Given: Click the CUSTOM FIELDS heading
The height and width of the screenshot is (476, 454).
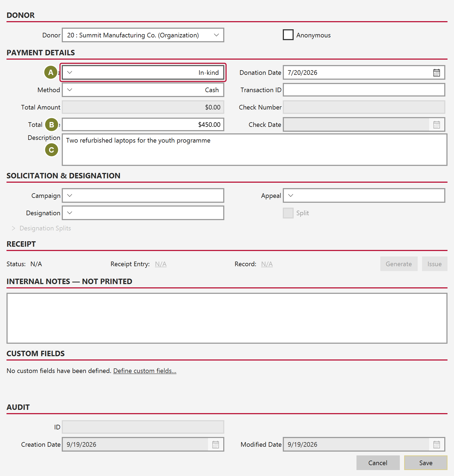Looking at the screenshot, I should [35, 353].
